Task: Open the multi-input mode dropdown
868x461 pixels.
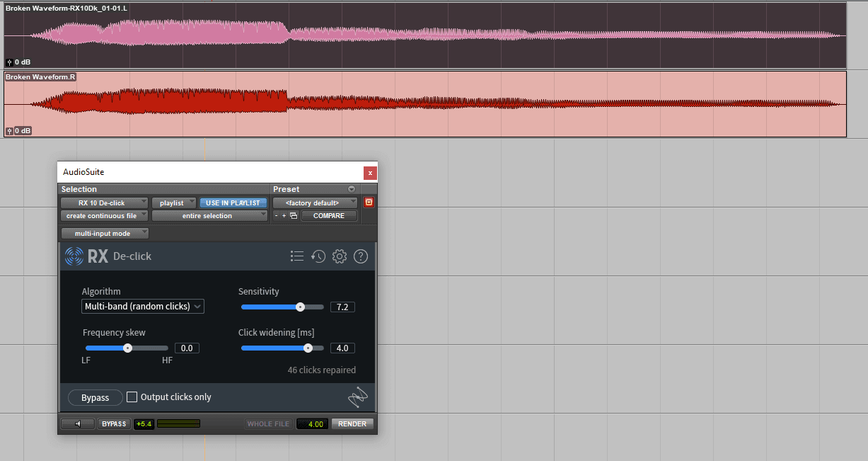Action: (105, 233)
